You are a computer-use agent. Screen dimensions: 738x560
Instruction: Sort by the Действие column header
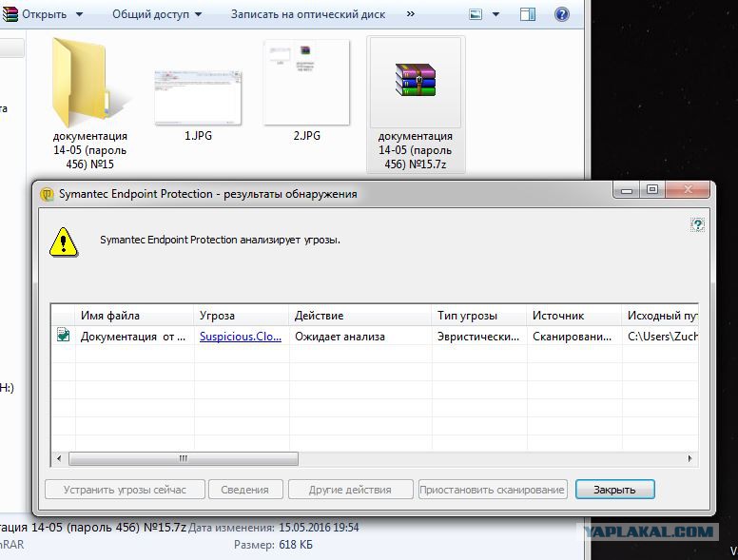point(360,316)
